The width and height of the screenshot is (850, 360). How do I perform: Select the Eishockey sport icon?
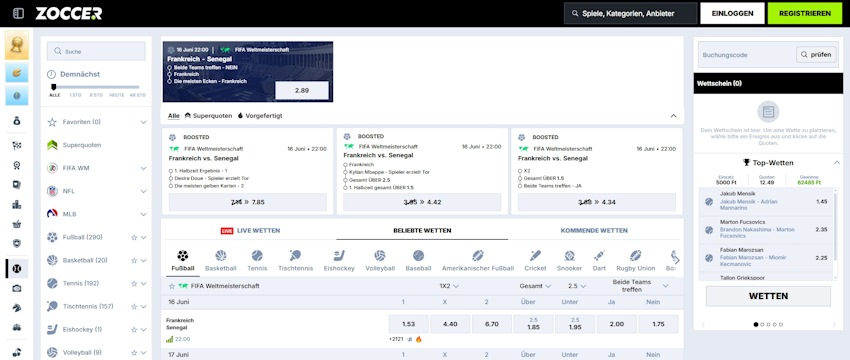[x=339, y=255]
